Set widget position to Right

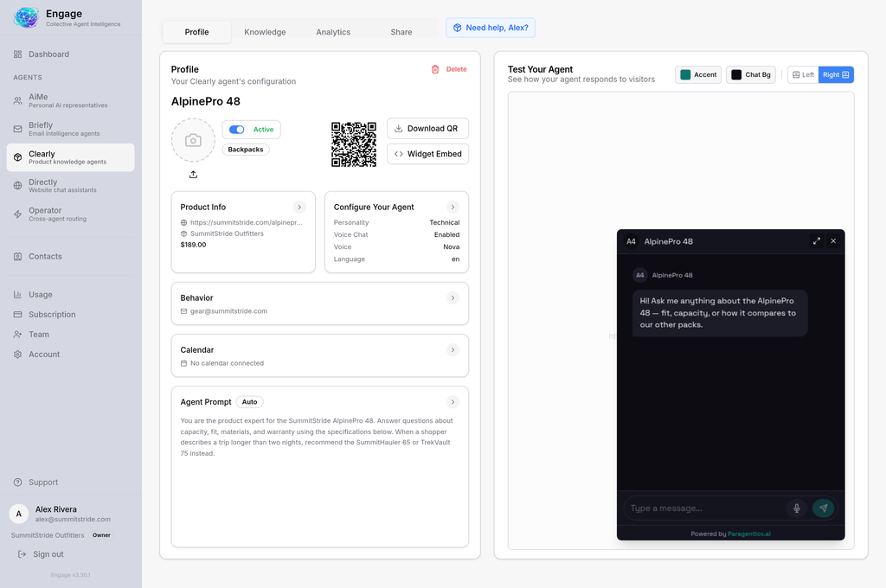click(x=836, y=74)
